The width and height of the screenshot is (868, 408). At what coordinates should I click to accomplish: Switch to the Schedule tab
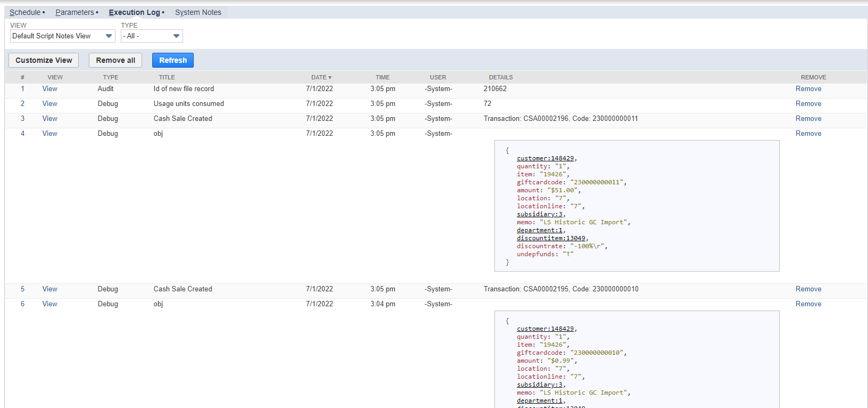click(25, 12)
